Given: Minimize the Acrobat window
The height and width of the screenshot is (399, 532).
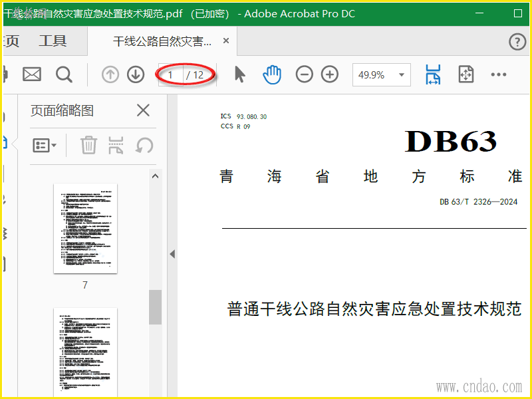Looking at the screenshot, I should click(x=479, y=13).
